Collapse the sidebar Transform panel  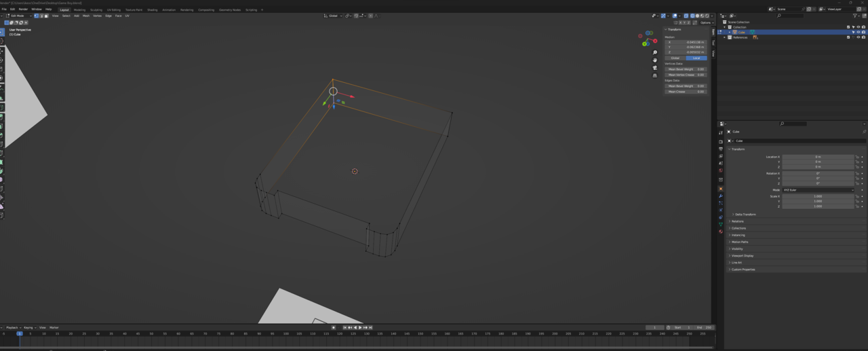674,30
